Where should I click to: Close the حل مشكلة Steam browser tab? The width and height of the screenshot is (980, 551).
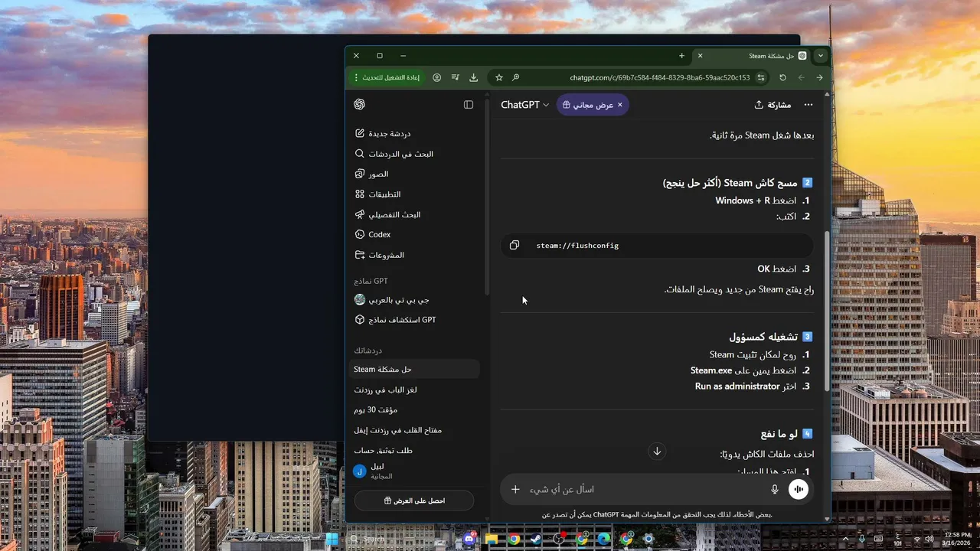(700, 56)
